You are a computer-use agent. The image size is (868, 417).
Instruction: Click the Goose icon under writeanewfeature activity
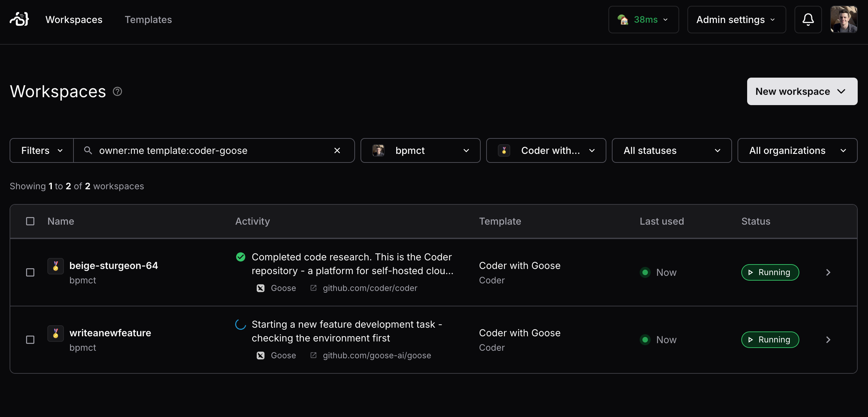coord(261,355)
